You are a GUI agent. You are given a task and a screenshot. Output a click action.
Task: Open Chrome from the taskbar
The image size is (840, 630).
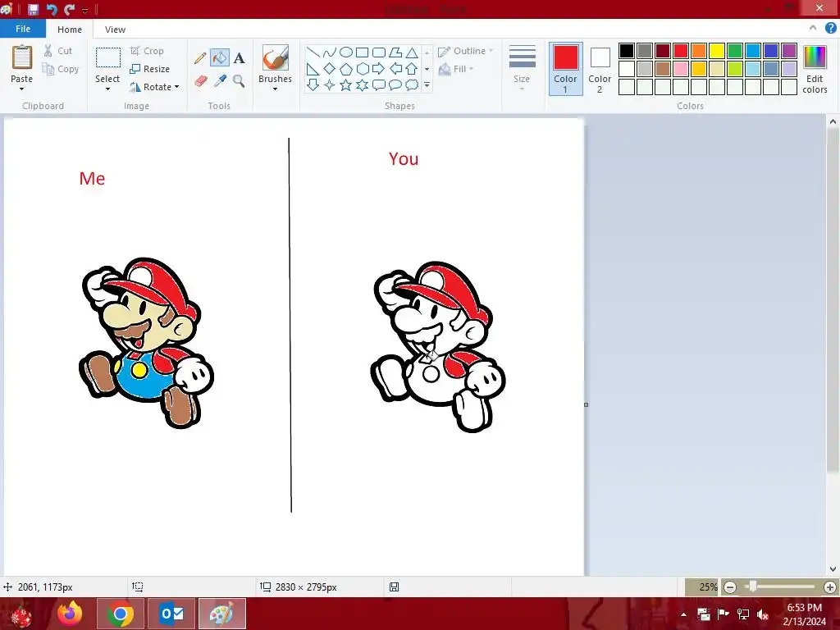(121, 614)
